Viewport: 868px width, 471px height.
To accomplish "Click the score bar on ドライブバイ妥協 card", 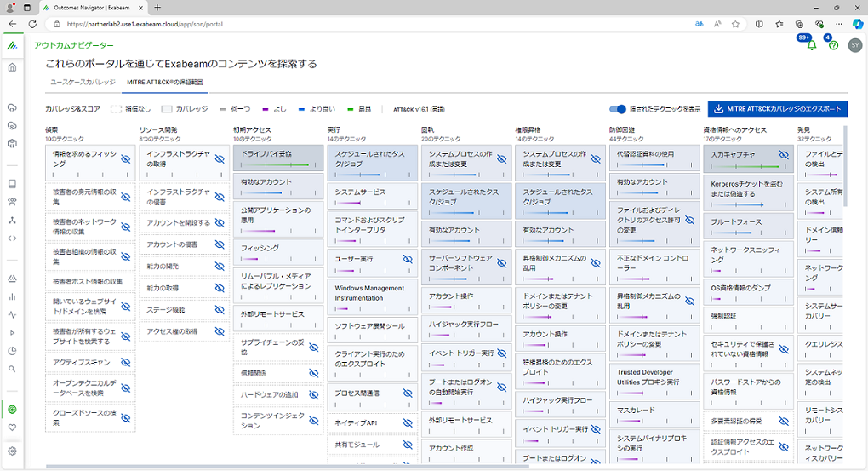I will [278, 164].
